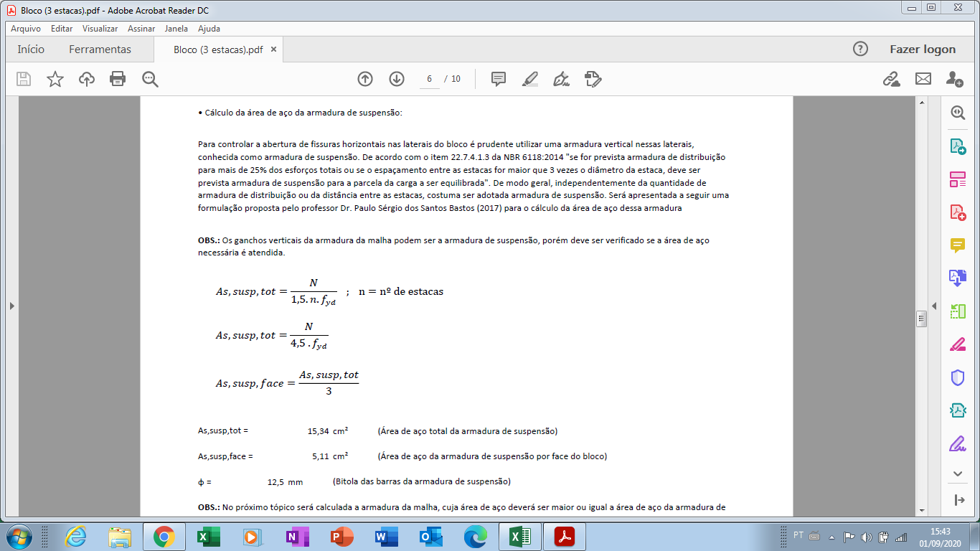Open the volume control in the system tray

click(x=866, y=537)
